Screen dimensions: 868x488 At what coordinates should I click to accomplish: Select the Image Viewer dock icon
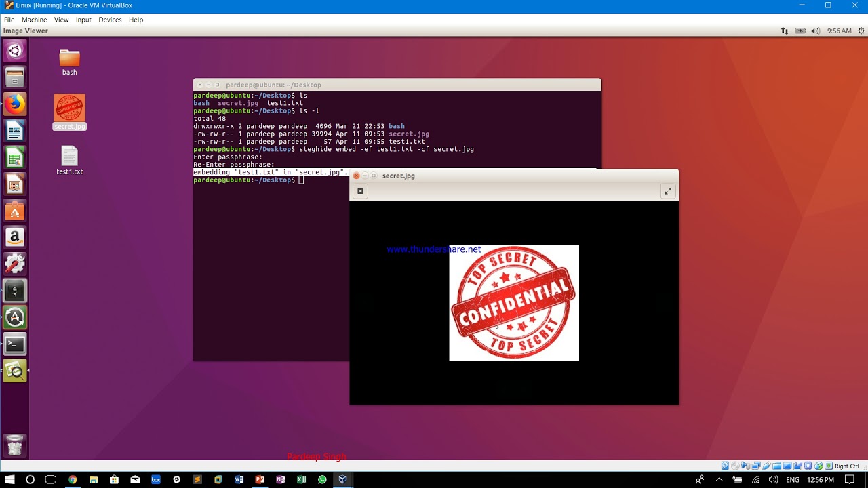[x=15, y=370]
